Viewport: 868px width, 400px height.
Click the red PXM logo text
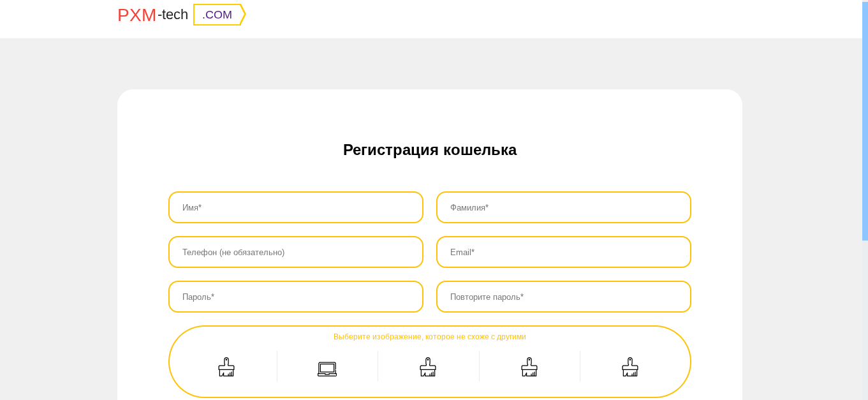pyautogui.click(x=136, y=15)
